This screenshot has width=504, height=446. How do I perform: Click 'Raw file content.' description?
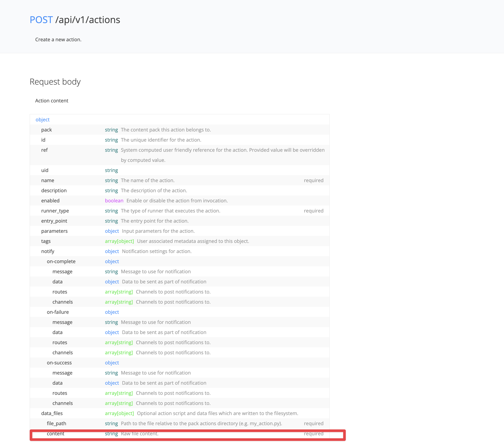139,433
